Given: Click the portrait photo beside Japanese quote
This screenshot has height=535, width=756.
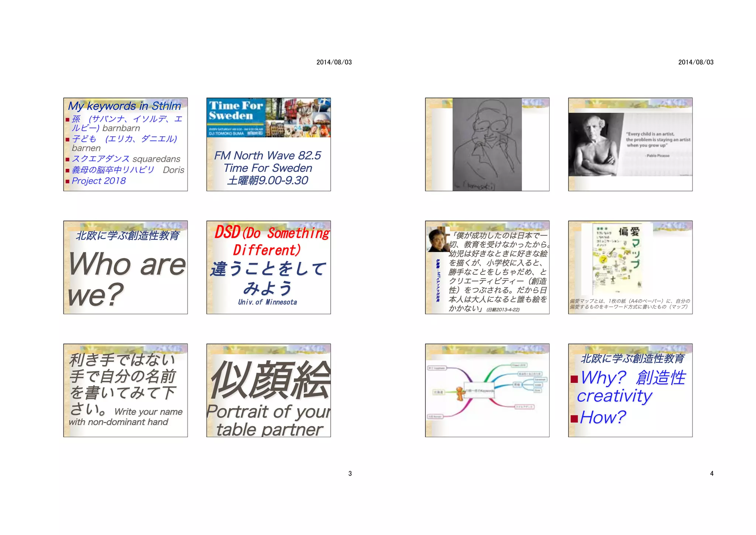Looking at the screenshot, I should click(x=437, y=239).
